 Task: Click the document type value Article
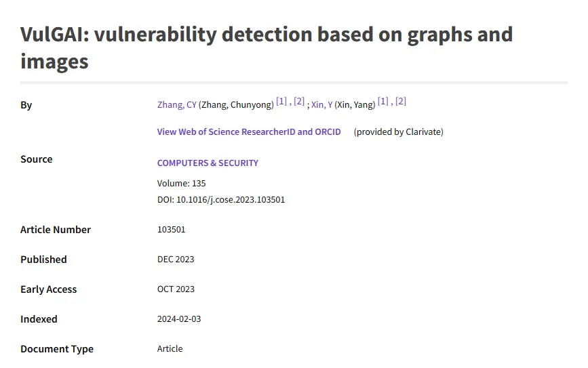coord(170,349)
